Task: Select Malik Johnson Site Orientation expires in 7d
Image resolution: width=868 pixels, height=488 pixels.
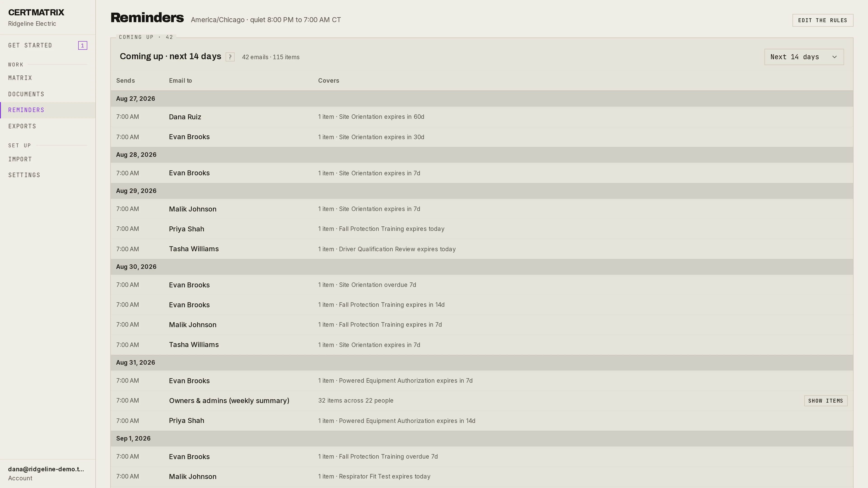Action: coord(482,209)
